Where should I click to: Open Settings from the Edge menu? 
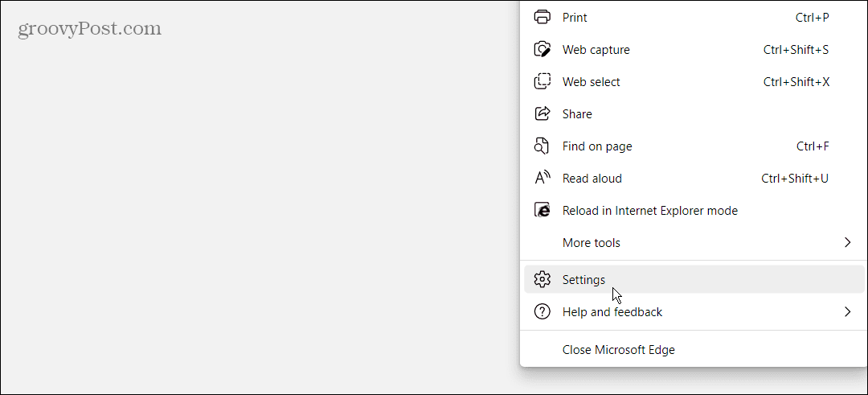[694, 279]
